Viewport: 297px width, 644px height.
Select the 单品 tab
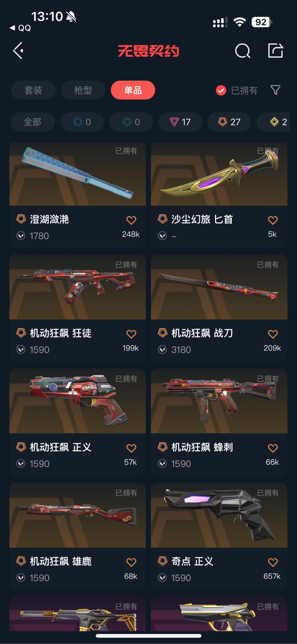pos(133,90)
